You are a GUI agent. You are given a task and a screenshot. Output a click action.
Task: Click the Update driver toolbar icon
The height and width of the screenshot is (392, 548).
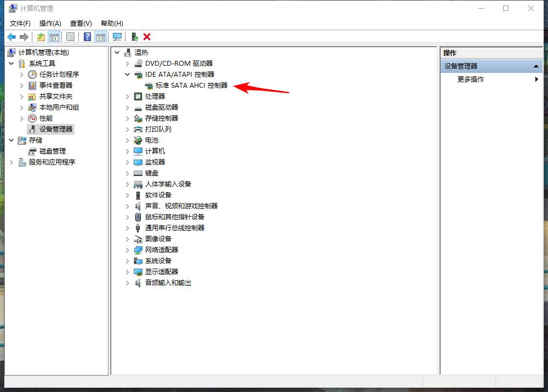(x=134, y=37)
